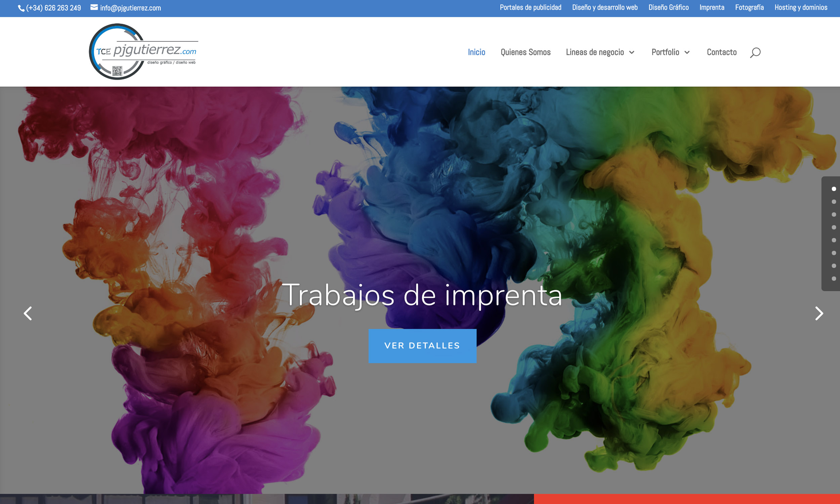Screen dimensions: 840x504
Task: Click the VER DETALLES button
Action: click(422, 346)
